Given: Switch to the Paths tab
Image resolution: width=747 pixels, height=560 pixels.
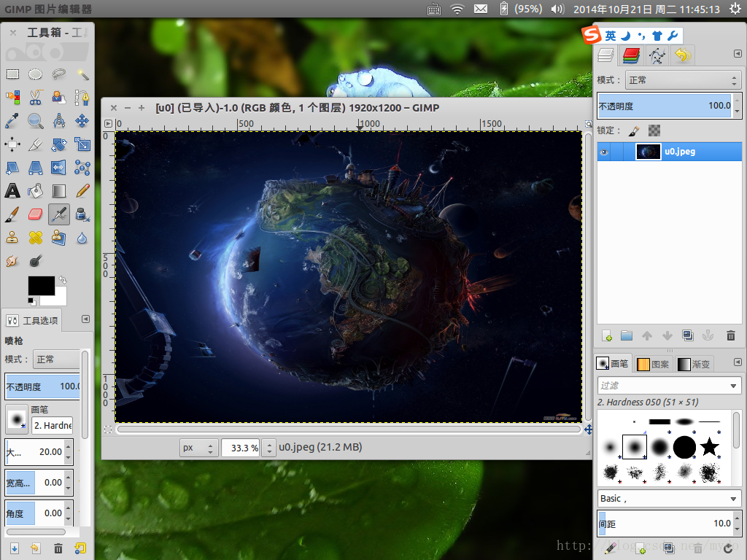Looking at the screenshot, I should [x=657, y=55].
